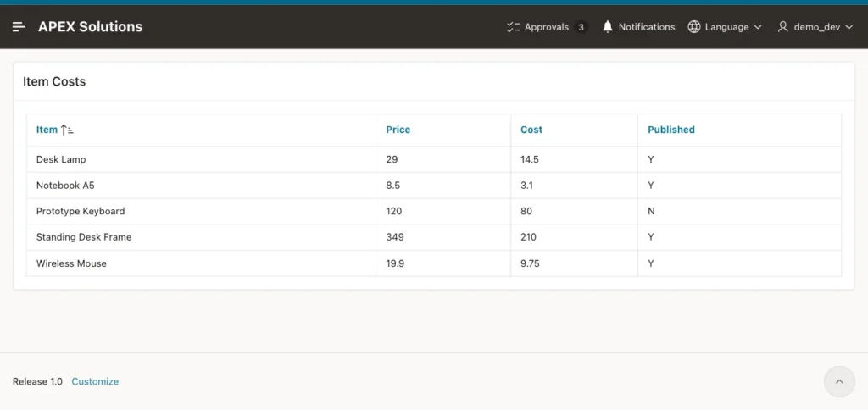
Task: Select the Prototype Keyboard item cell
Action: pyautogui.click(x=202, y=211)
